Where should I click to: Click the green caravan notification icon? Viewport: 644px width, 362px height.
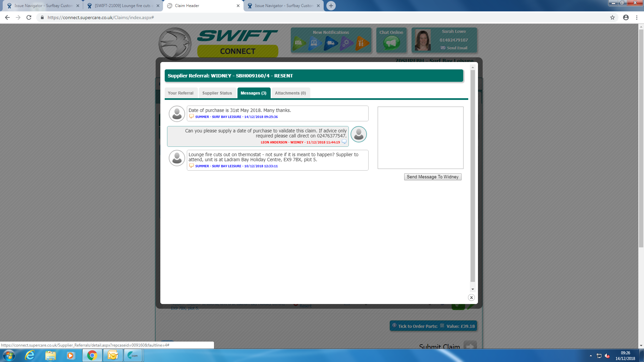pos(299,43)
